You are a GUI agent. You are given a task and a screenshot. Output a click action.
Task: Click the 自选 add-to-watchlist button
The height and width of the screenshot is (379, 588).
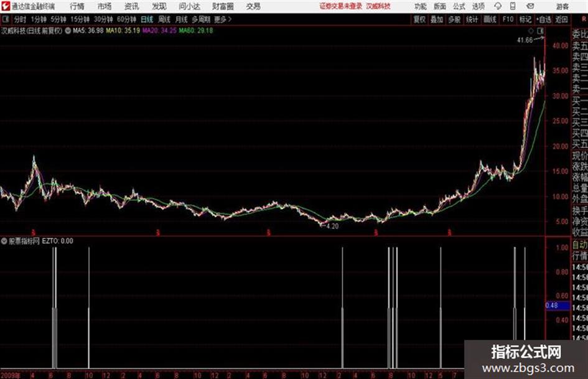point(544,19)
